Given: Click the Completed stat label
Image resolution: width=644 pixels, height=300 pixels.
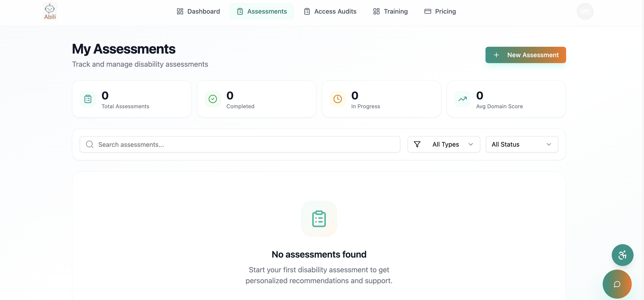Looking at the screenshot, I should 240,106.
